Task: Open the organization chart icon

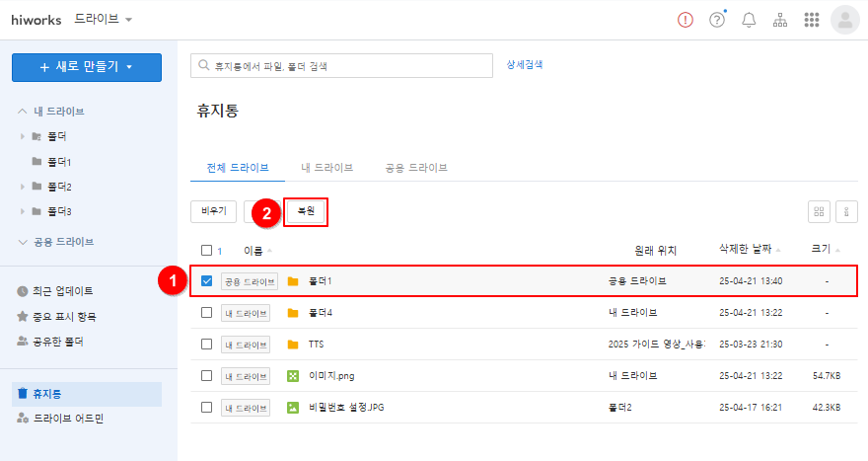Action: [780, 20]
